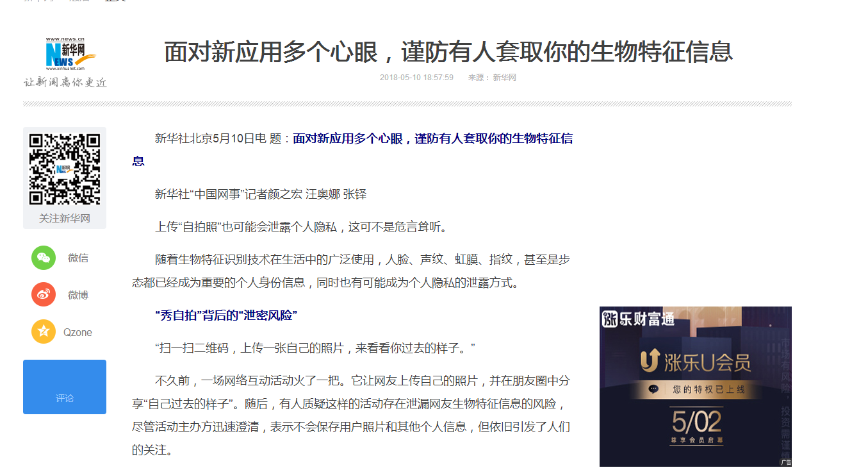Click the Qzone text label
This screenshot has width=868, height=470.
click(78, 332)
